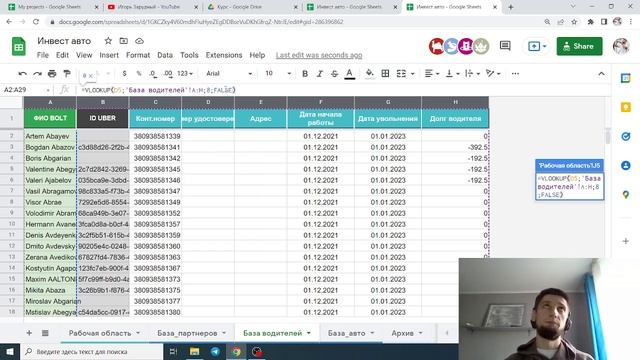640x360 pixels.
Task: Open Telegram from the taskbar
Action: [x=215, y=351]
